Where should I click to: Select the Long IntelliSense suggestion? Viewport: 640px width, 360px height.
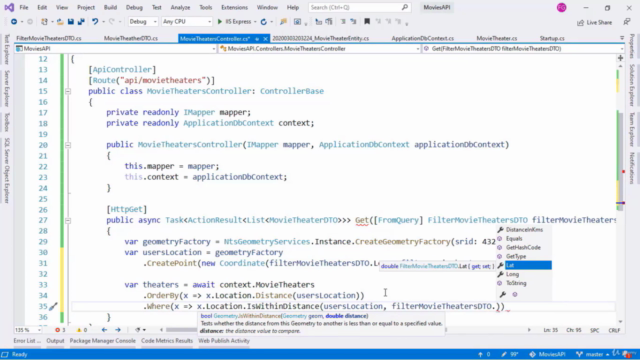coord(524,274)
